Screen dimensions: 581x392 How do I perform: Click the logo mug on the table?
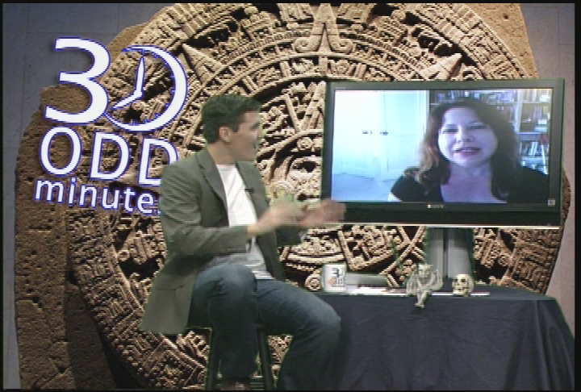(x=335, y=277)
